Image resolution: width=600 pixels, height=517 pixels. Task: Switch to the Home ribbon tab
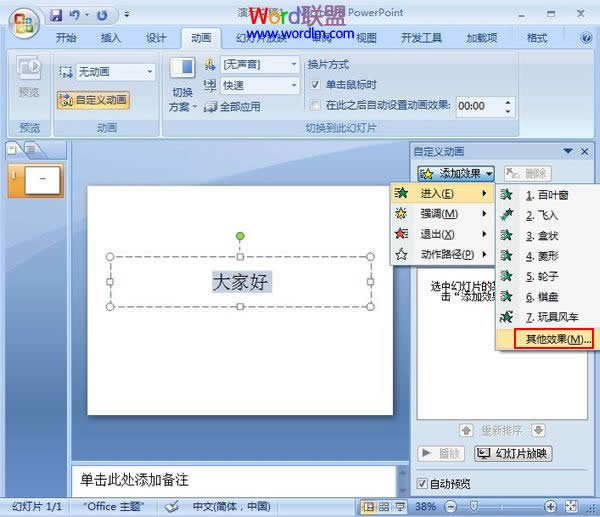66,38
